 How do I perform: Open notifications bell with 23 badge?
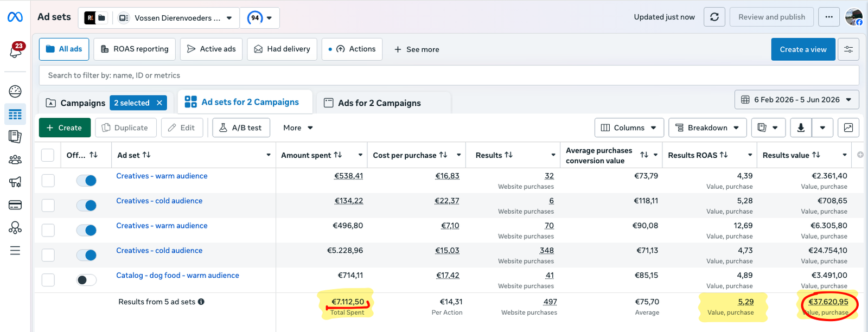(16, 50)
